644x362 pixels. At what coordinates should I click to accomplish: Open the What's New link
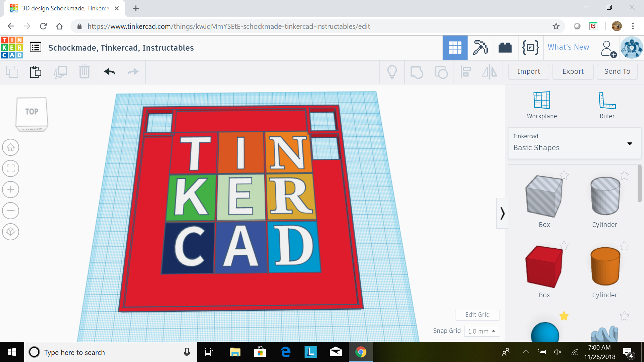point(568,47)
